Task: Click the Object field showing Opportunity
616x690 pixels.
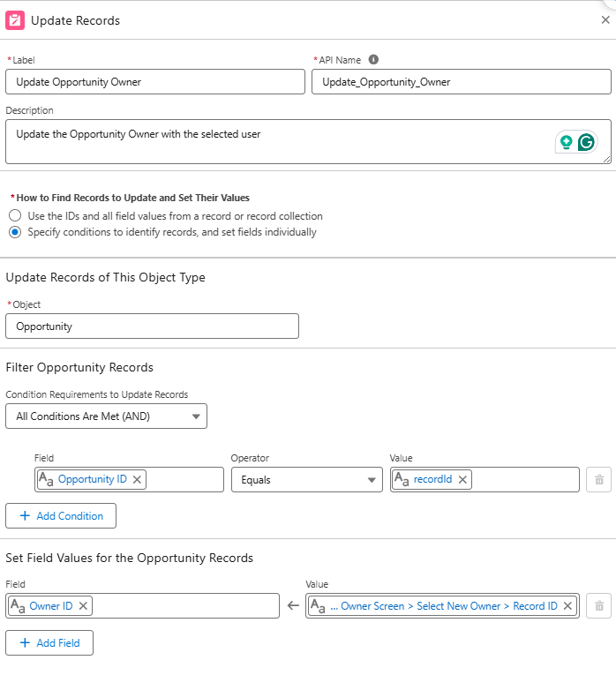Action: click(x=152, y=326)
